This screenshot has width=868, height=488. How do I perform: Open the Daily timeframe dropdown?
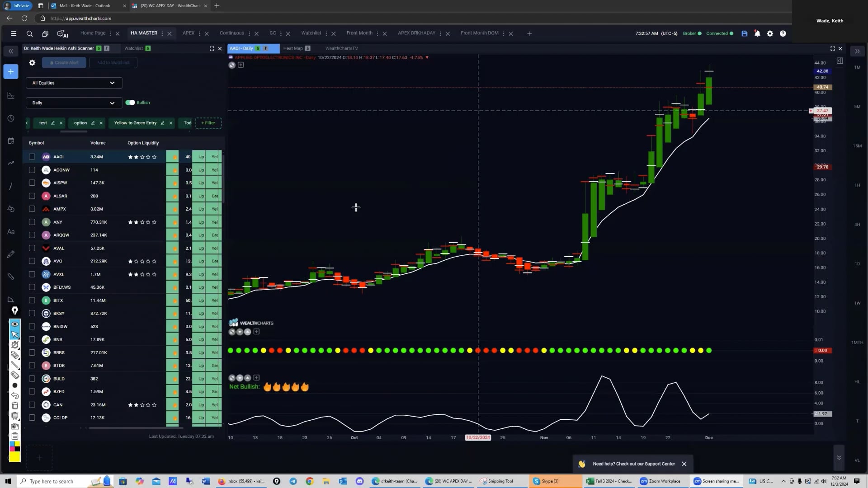[x=74, y=103]
